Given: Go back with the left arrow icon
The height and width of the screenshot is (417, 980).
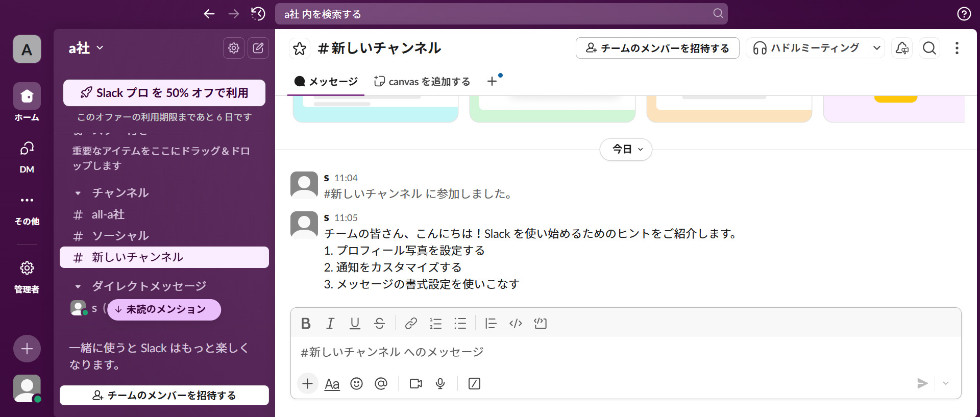Looking at the screenshot, I should click(209, 14).
